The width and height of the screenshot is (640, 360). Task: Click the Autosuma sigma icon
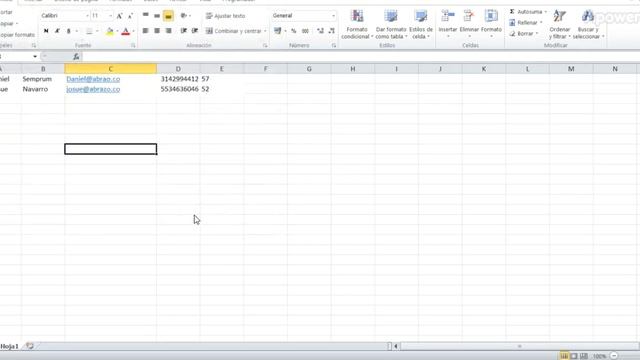pos(512,12)
